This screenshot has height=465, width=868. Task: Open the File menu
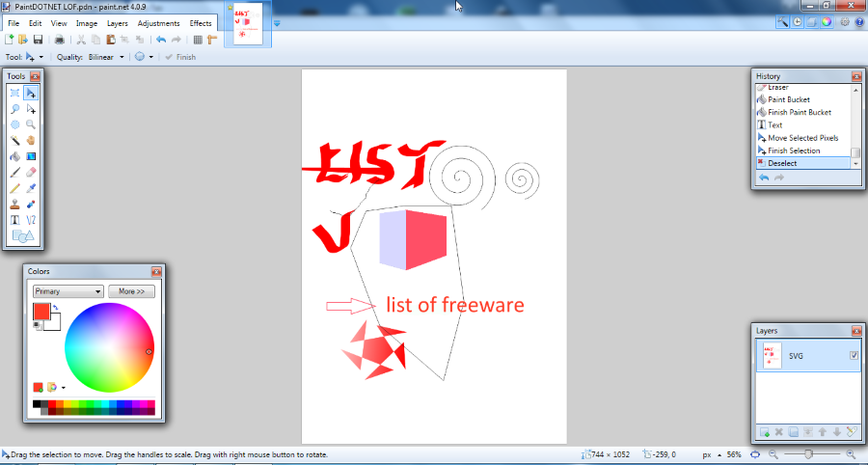click(x=14, y=23)
